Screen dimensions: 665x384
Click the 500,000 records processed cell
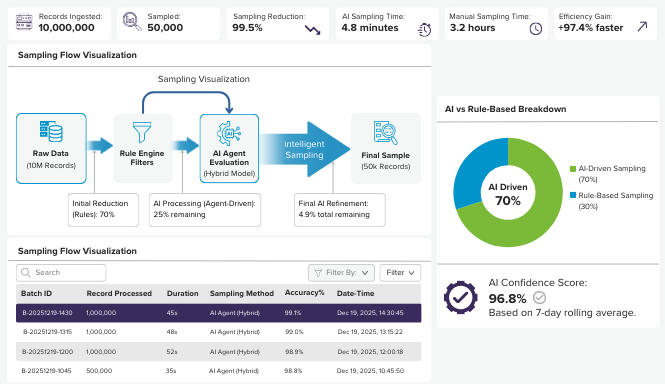[x=99, y=371]
